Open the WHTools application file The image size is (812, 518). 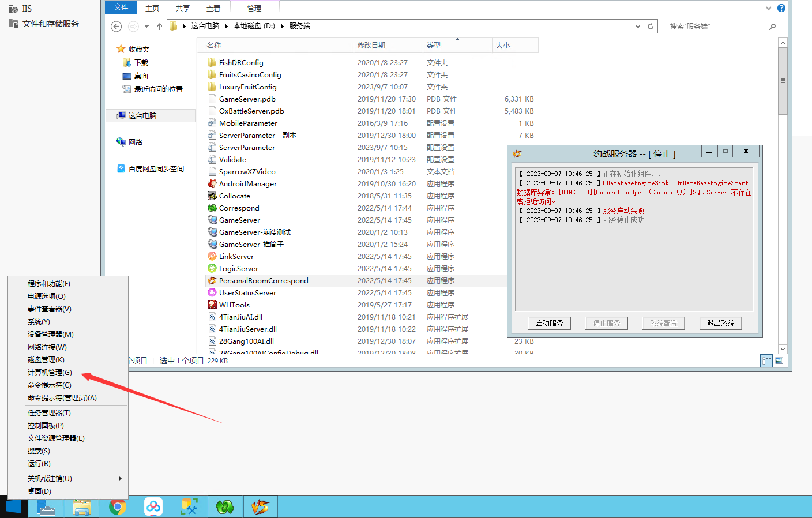(x=234, y=305)
